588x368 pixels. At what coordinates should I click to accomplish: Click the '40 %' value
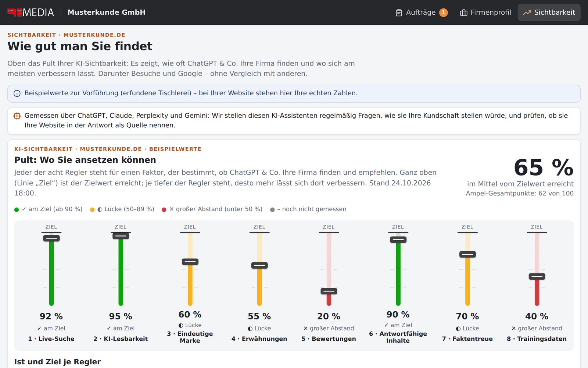coord(537,316)
